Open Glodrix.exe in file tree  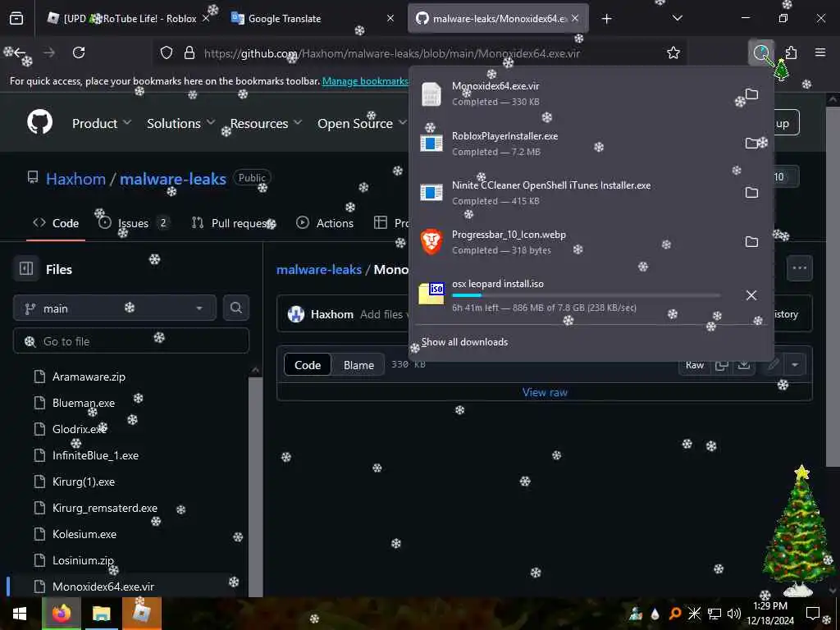coord(80,429)
